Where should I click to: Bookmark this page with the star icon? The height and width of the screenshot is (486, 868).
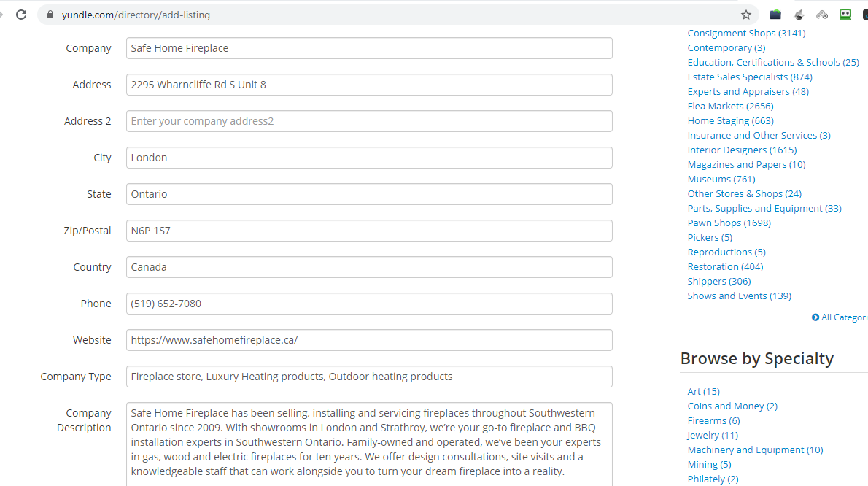745,15
